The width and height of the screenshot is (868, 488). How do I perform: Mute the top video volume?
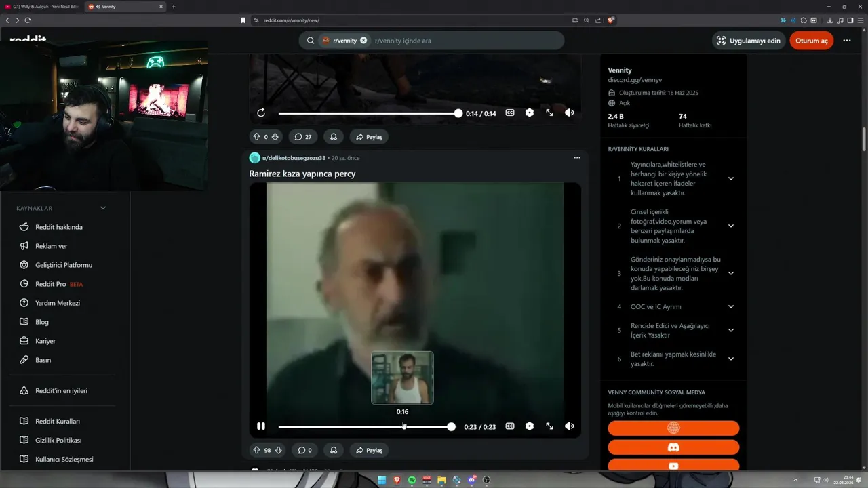pyautogui.click(x=569, y=113)
